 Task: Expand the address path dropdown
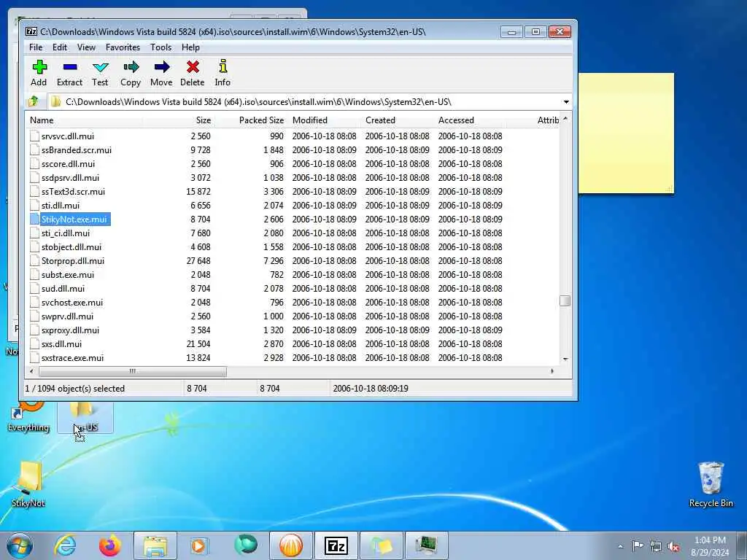(x=566, y=101)
